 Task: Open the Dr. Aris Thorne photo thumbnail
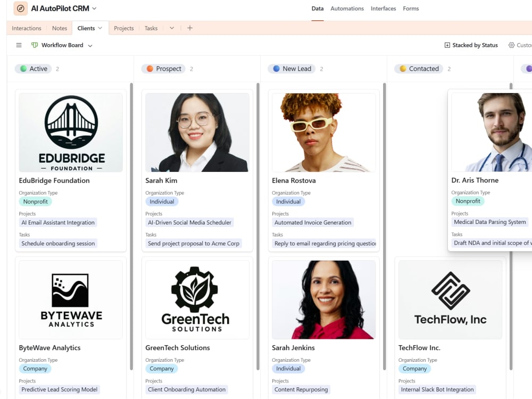pyautogui.click(x=492, y=132)
